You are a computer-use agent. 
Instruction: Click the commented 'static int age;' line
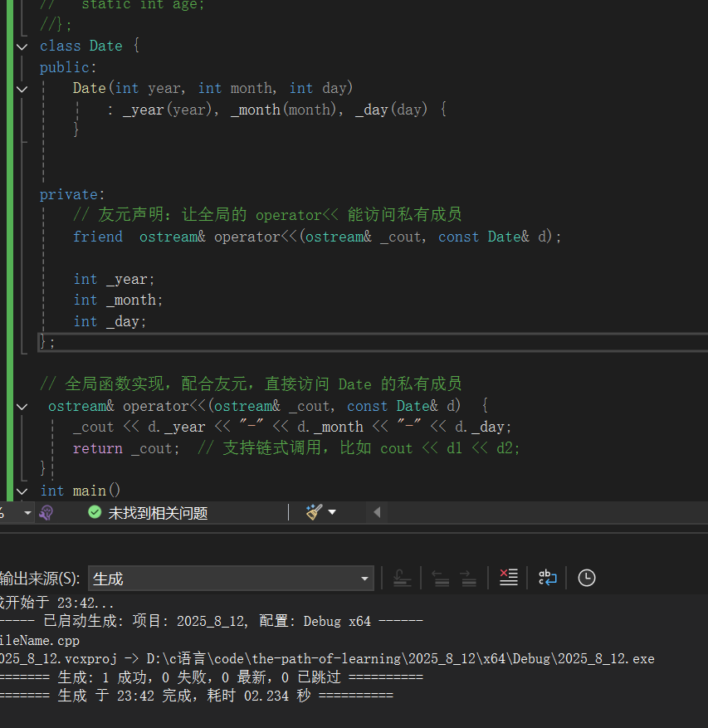[x=122, y=5]
